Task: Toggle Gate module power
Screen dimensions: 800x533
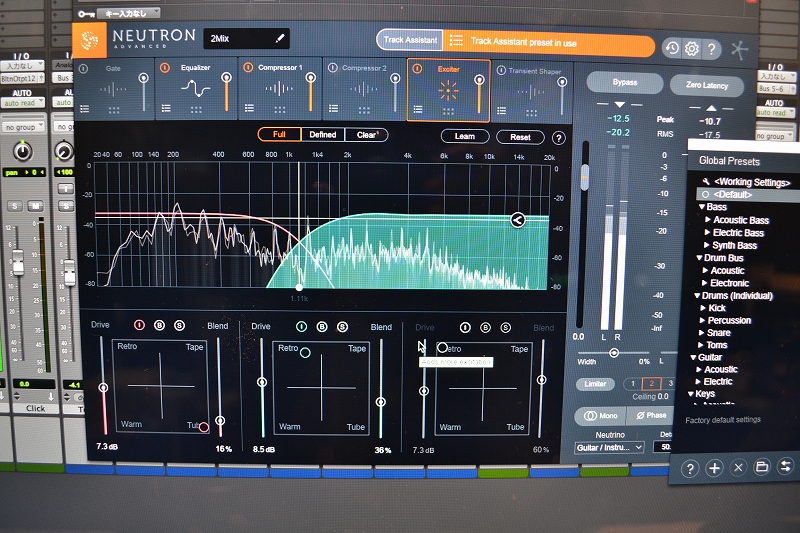Action: click(x=84, y=68)
